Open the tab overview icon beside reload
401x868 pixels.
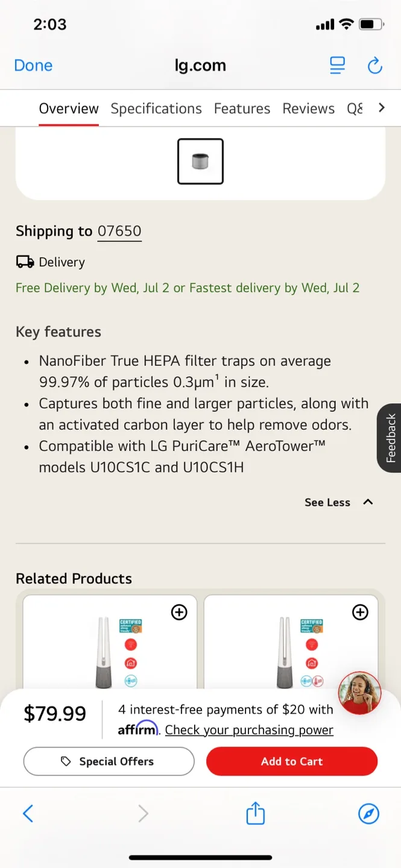coord(337,65)
